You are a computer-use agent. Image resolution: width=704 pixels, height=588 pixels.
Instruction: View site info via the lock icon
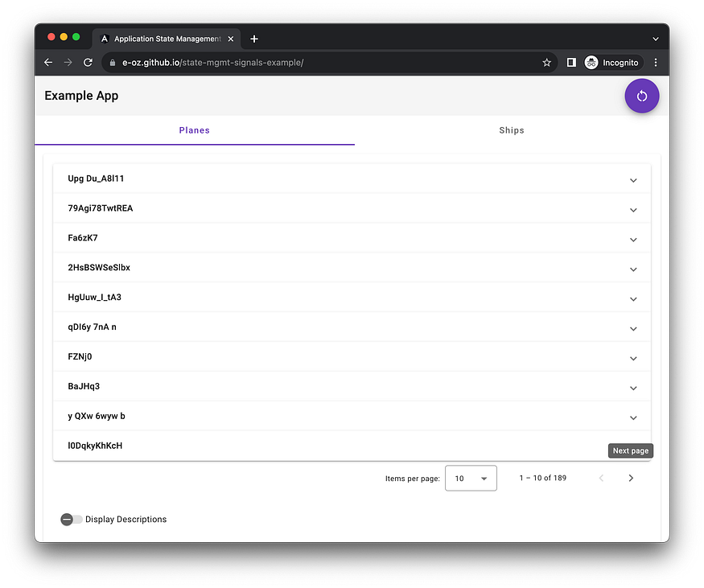coord(113,63)
